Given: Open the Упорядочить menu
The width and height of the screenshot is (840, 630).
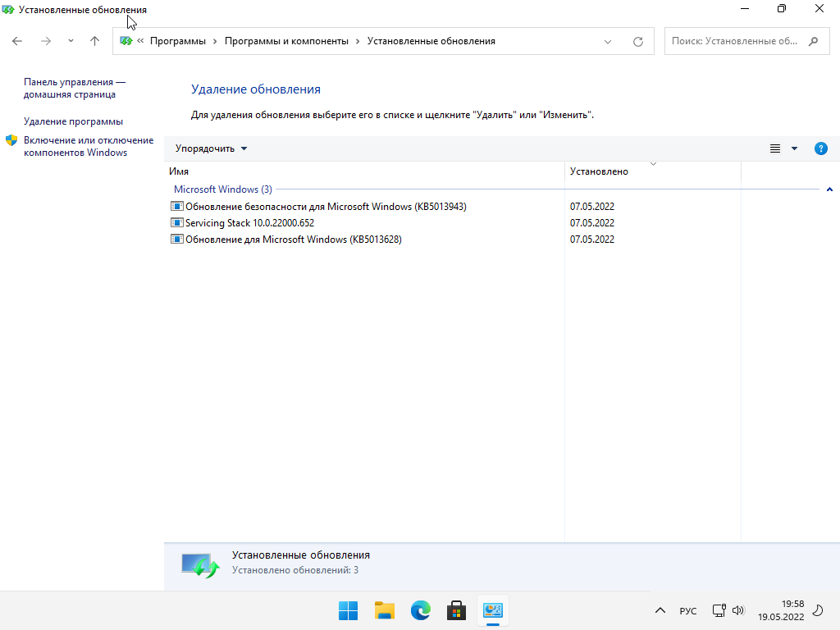Looking at the screenshot, I should [211, 148].
